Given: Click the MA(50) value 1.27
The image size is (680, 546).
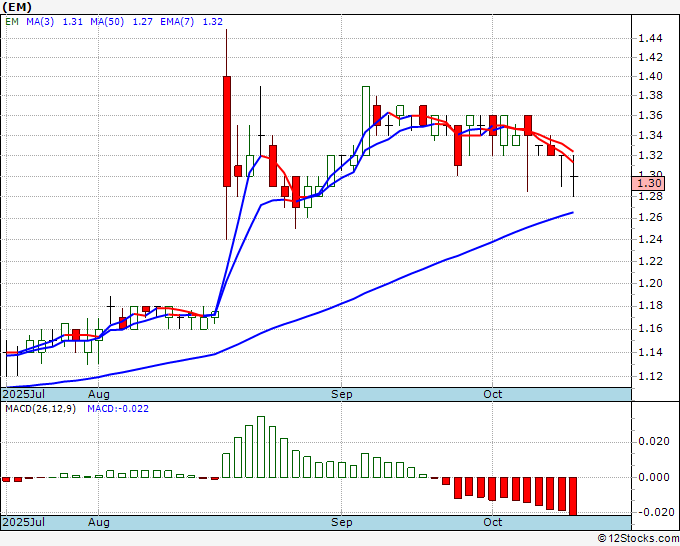Looking at the screenshot, I should (x=142, y=22).
